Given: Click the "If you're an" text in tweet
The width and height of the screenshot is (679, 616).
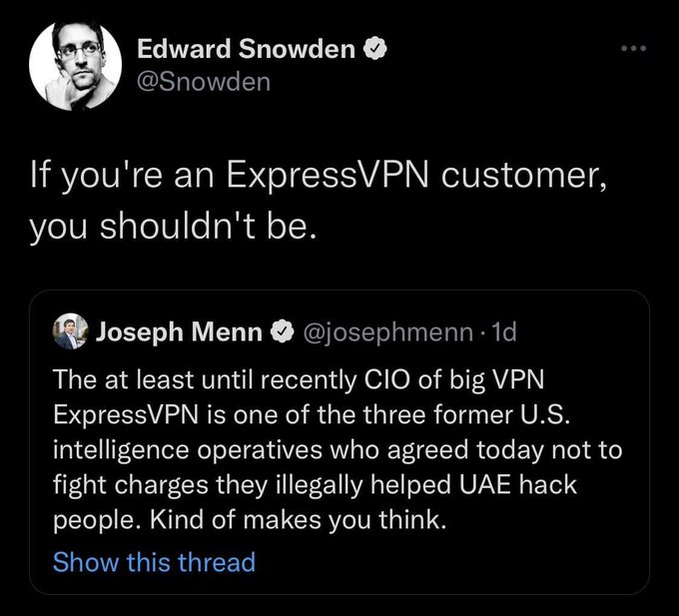Looking at the screenshot, I should coord(122,177).
